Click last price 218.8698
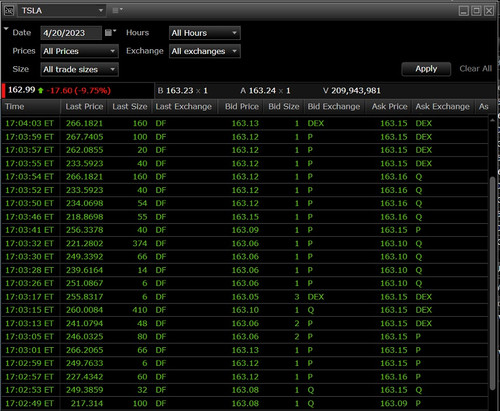Screen dimensions: 500x411 click(84, 217)
